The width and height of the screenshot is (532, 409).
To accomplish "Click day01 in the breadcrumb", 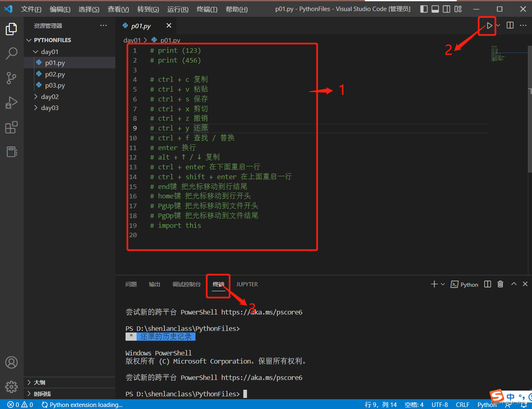I will pyautogui.click(x=132, y=40).
